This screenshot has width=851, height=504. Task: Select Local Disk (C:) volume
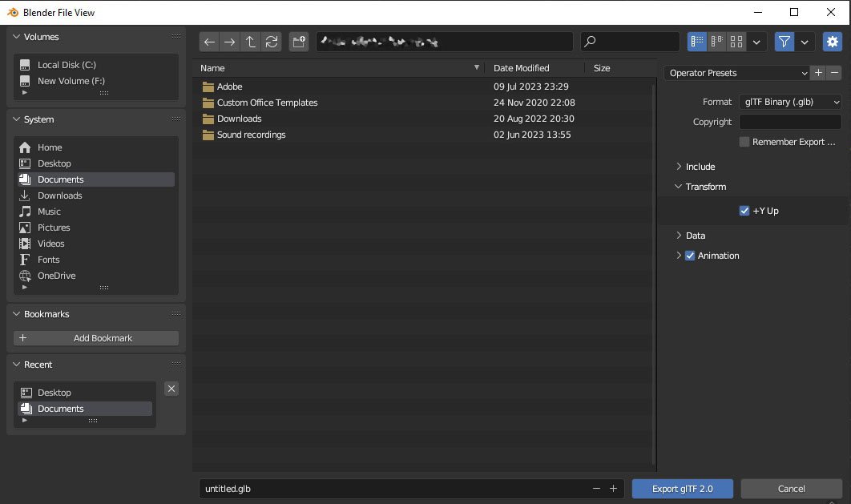[x=67, y=65]
